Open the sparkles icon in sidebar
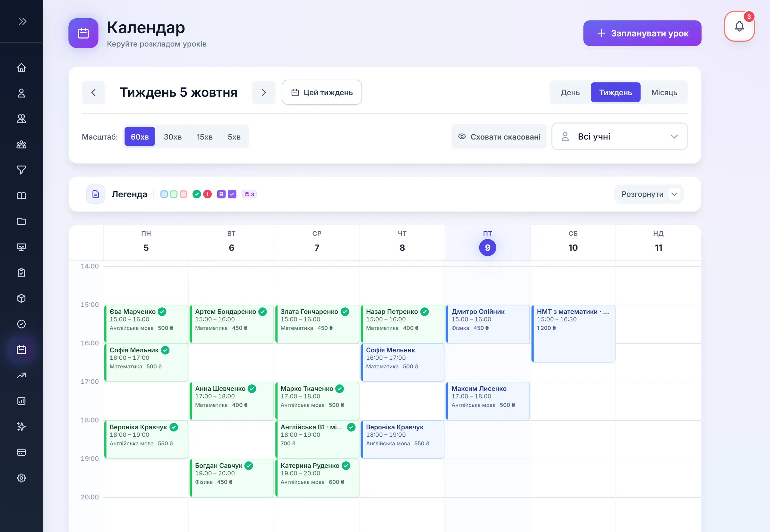 21,427
